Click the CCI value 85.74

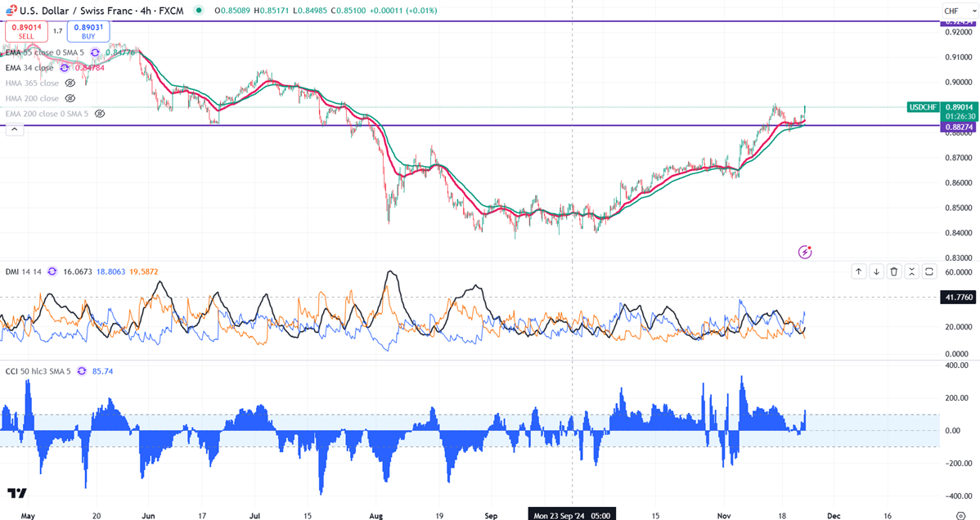[x=102, y=371]
